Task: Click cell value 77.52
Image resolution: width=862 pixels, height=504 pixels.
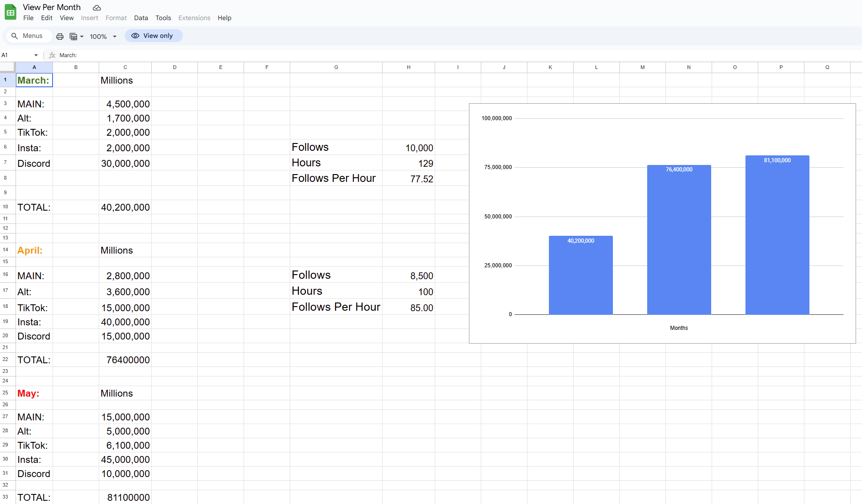Action: (409, 179)
